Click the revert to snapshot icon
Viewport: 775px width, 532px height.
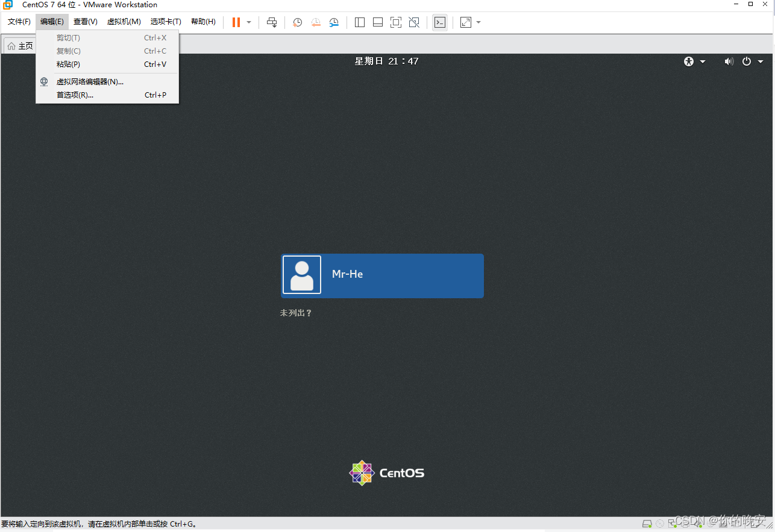(316, 22)
